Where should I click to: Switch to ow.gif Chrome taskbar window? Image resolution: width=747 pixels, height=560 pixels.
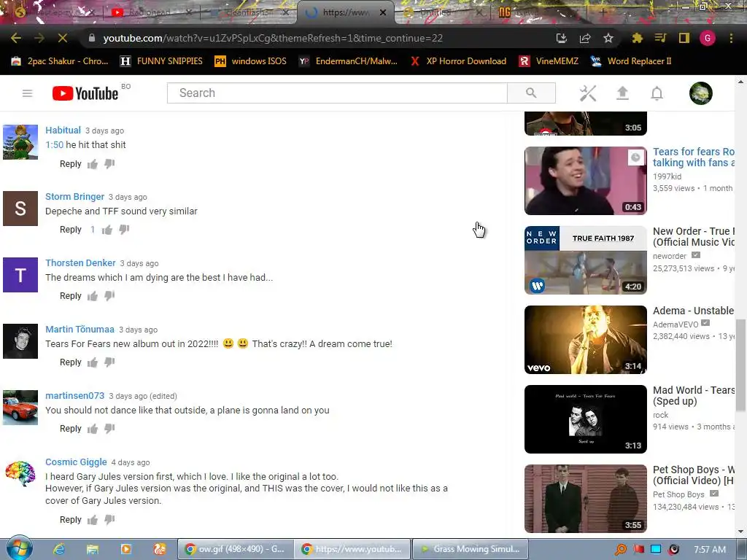236,549
